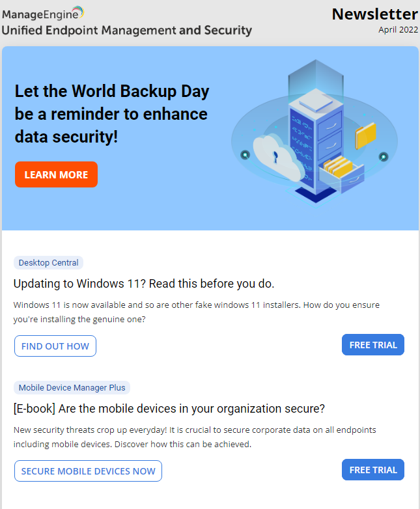Viewport: 420px width, 509px height.
Task: Click FREE TRIAL for Mobile Device Manager Plus
Action: coord(373,470)
